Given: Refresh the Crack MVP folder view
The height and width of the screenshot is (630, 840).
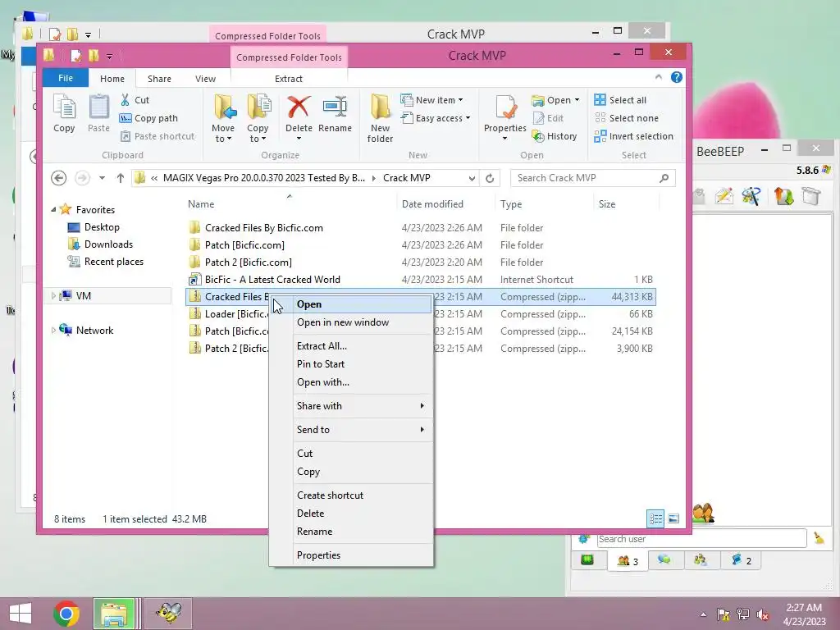Looking at the screenshot, I should point(490,178).
